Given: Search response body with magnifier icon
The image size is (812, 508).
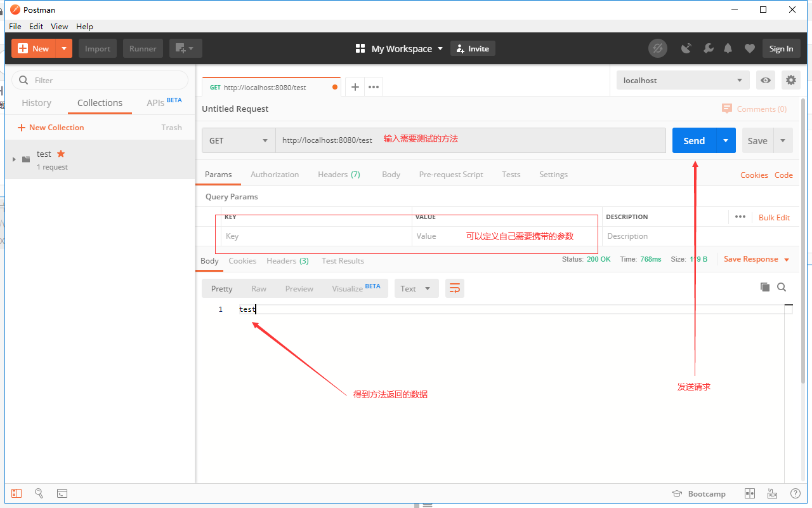Looking at the screenshot, I should (782, 287).
